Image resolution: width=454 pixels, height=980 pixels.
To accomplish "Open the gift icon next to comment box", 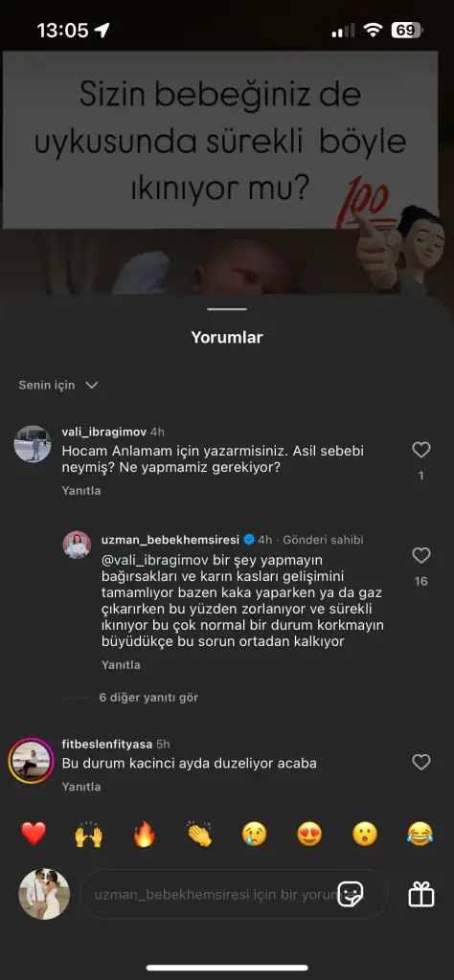I will (x=420, y=895).
